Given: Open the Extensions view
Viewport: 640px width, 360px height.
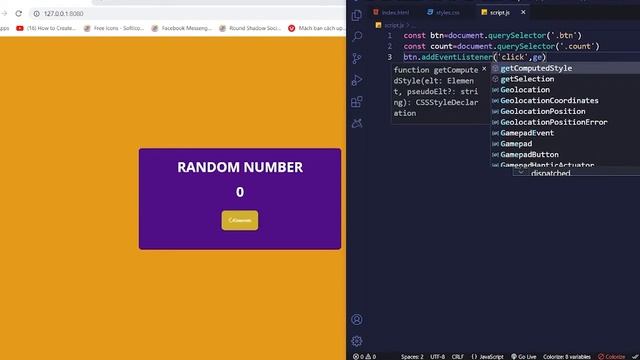Looking at the screenshot, I should [357, 101].
